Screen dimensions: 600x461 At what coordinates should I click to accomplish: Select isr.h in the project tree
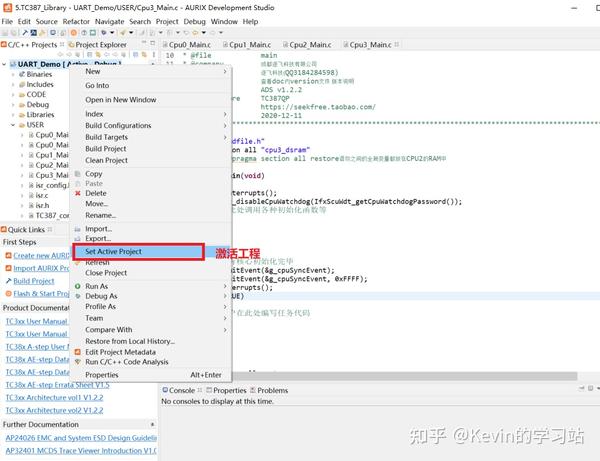[x=42, y=205]
